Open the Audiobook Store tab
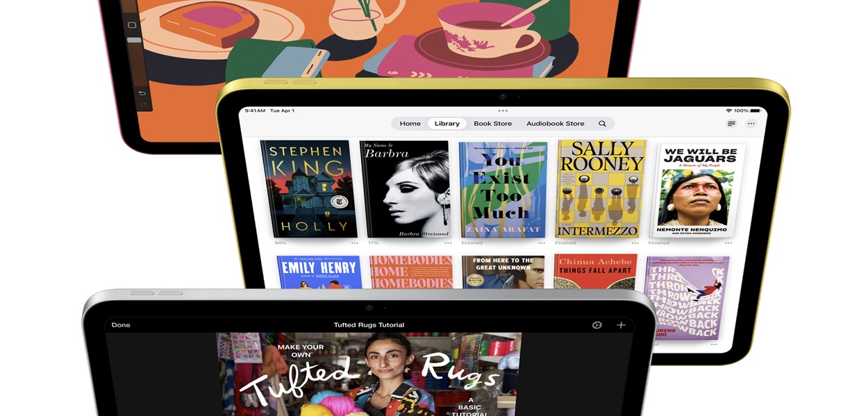Image resolution: width=868 pixels, height=416 pixels. (555, 124)
